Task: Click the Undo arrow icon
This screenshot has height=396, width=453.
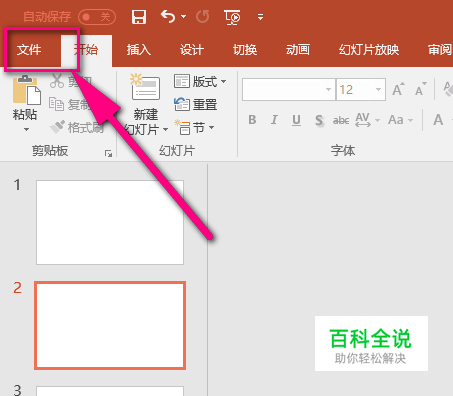Action: [x=168, y=16]
